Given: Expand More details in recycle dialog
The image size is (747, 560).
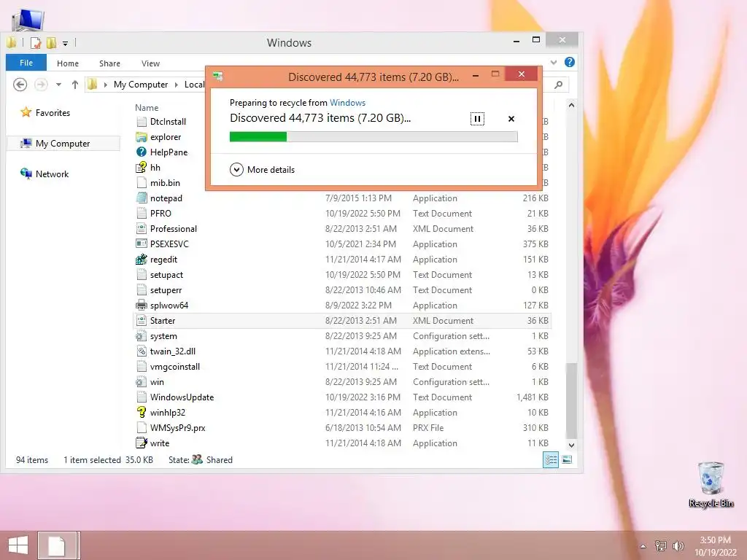Looking at the screenshot, I should click(x=262, y=169).
